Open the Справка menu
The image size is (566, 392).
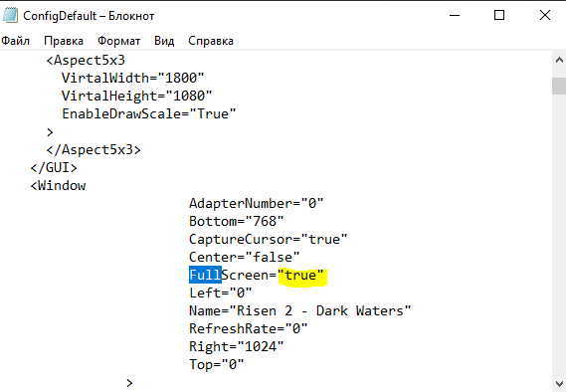click(211, 41)
